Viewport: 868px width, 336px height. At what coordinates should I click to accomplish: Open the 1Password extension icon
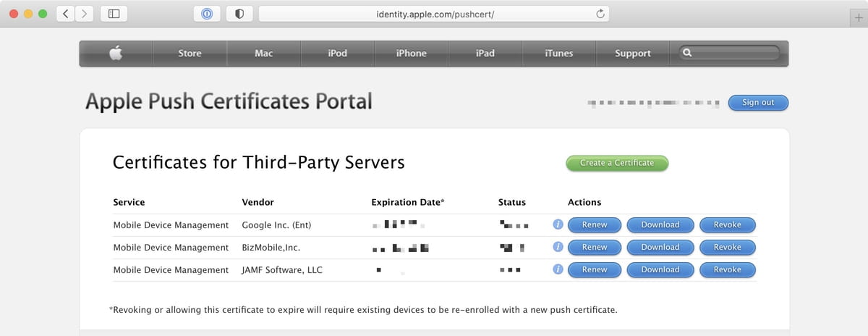207,14
